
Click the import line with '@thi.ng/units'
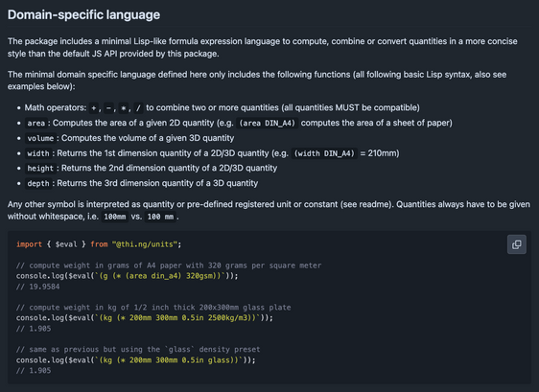coord(99,244)
